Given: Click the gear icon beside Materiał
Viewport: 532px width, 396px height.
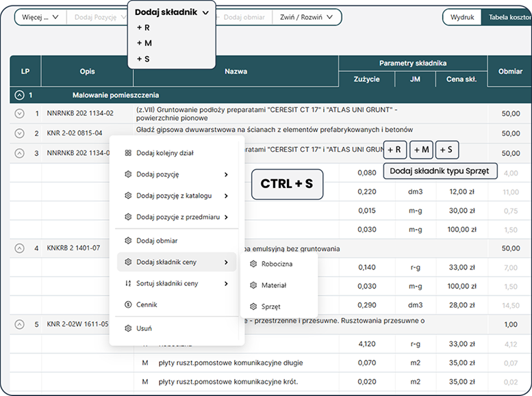Looking at the screenshot, I should tap(254, 285).
